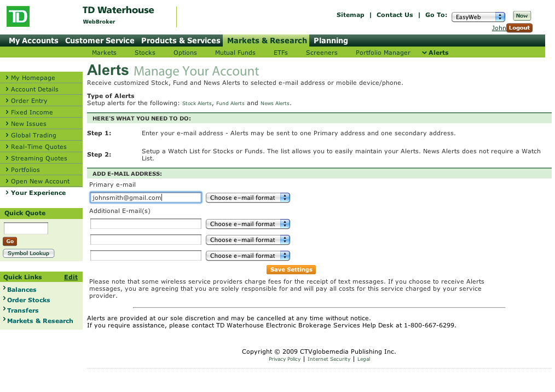Open the Legal footer link
The width and height of the screenshot is (555, 392).
[363, 359]
